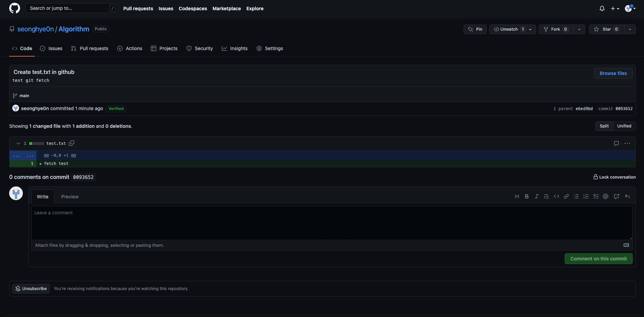
Task: Open test.txt diff options ellipsis menu
Action: 627,144
